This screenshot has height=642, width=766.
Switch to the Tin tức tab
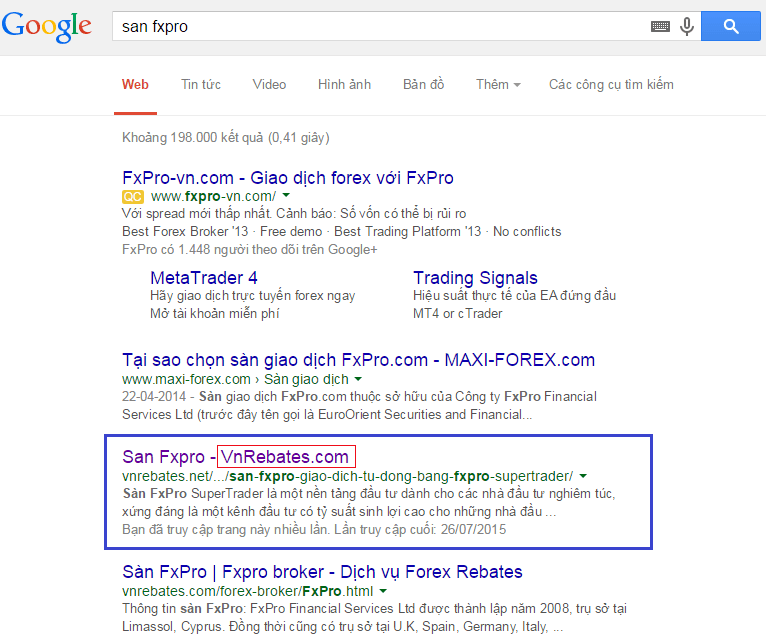point(201,85)
